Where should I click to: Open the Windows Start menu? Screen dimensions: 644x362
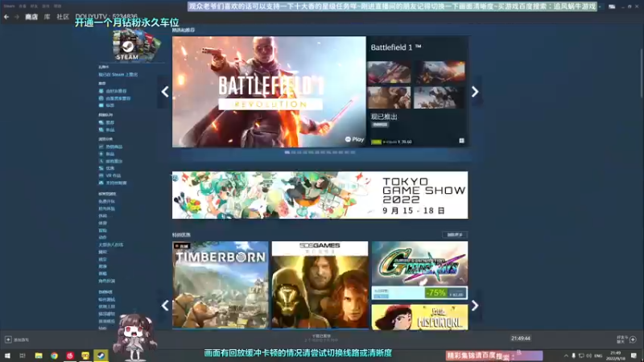point(7,356)
